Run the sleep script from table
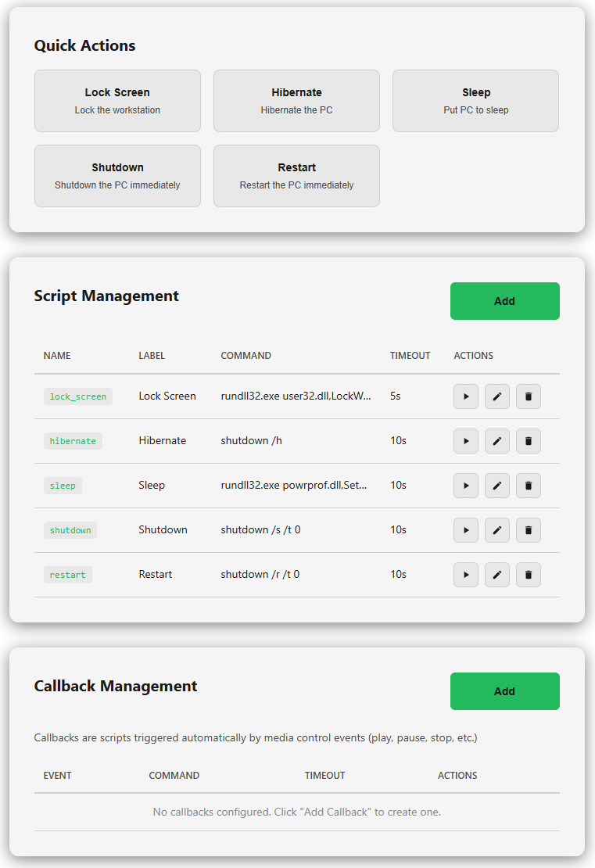The height and width of the screenshot is (868, 595). click(x=466, y=486)
